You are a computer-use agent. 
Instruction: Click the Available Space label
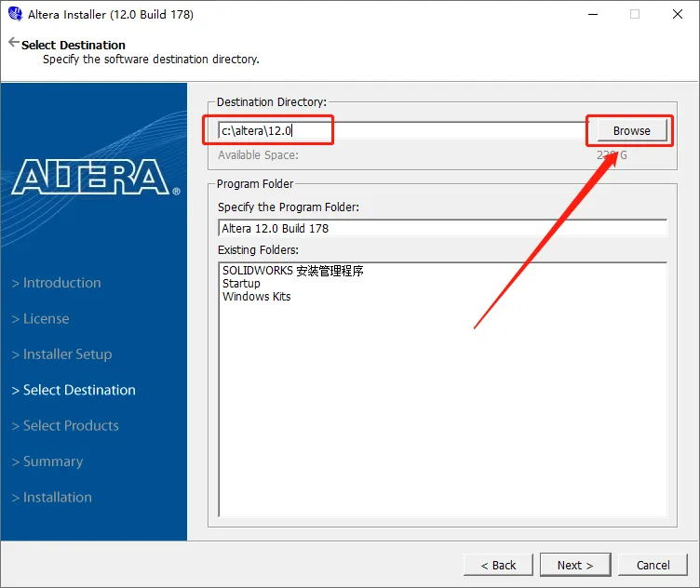(258, 155)
